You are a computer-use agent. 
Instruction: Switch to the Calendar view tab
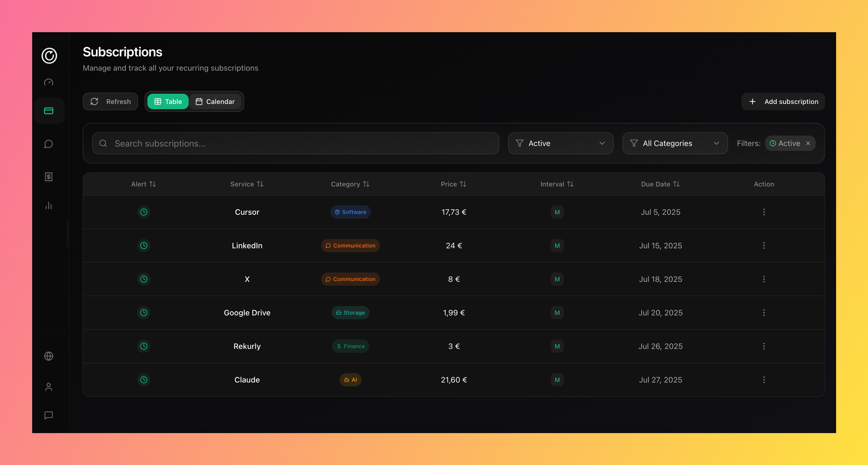pyautogui.click(x=215, y=101)
